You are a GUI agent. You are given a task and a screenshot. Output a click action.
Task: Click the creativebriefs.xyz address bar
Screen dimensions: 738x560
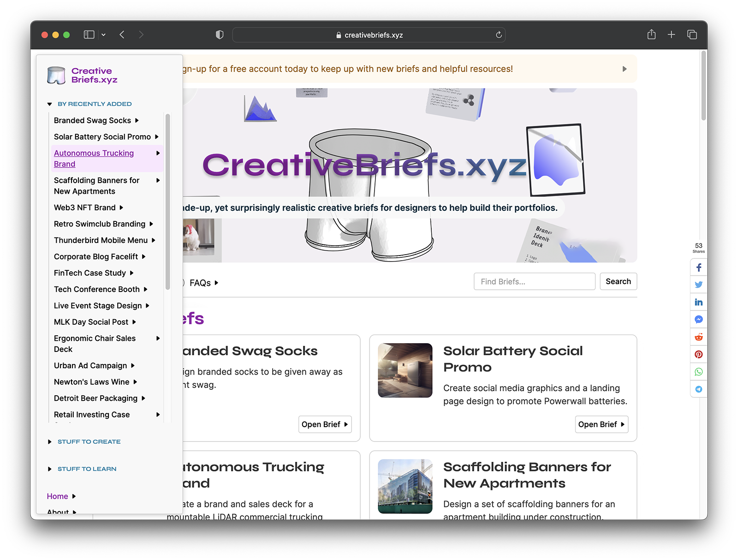(369, 35)
